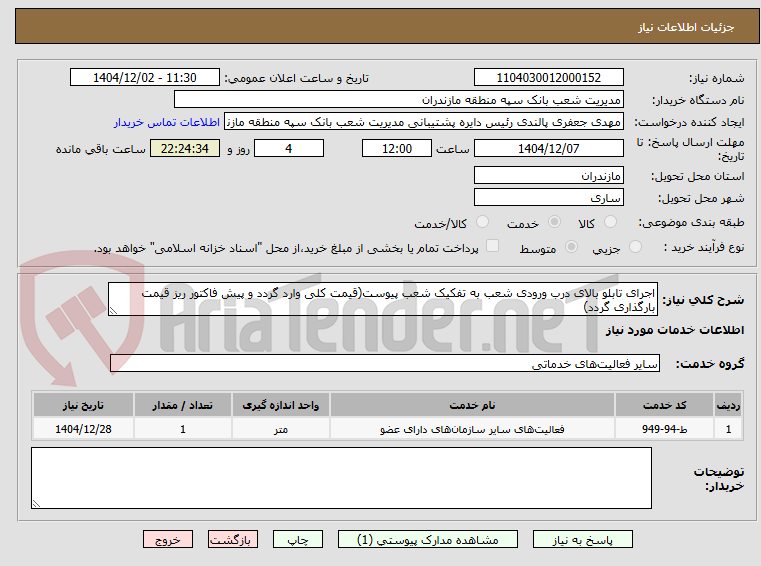Click the کد خدمت column header

point(664,405)
